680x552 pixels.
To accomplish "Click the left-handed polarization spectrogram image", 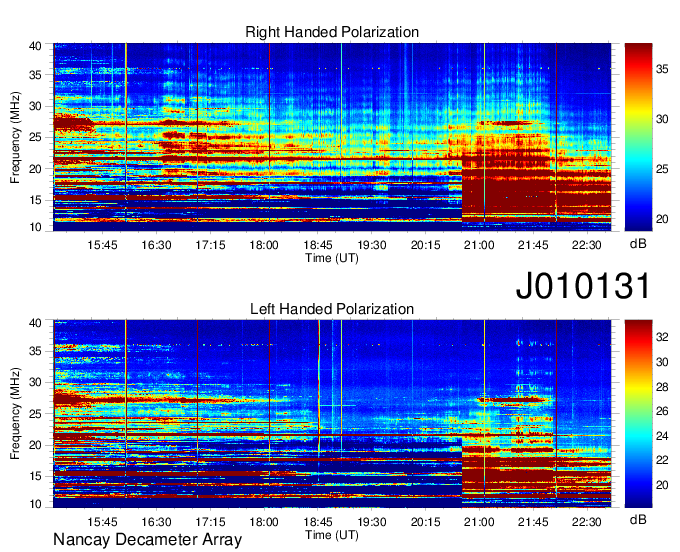I will click(x=332, y=414).
